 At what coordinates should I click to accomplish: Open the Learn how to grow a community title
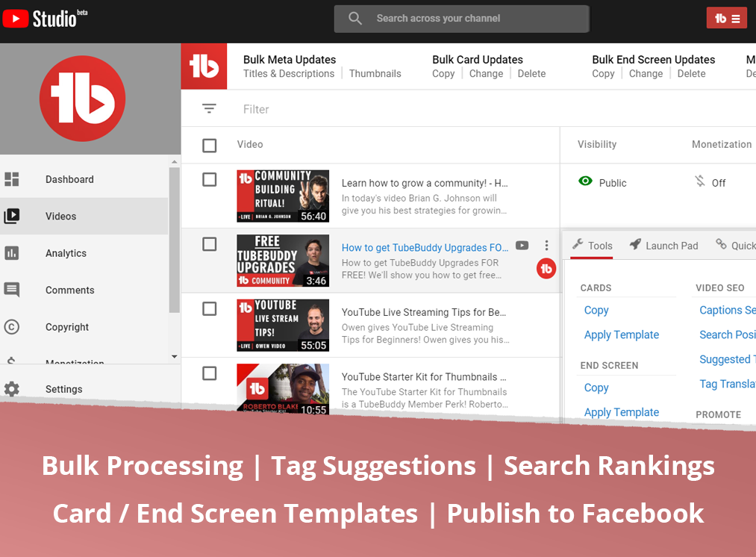[425, 183]
